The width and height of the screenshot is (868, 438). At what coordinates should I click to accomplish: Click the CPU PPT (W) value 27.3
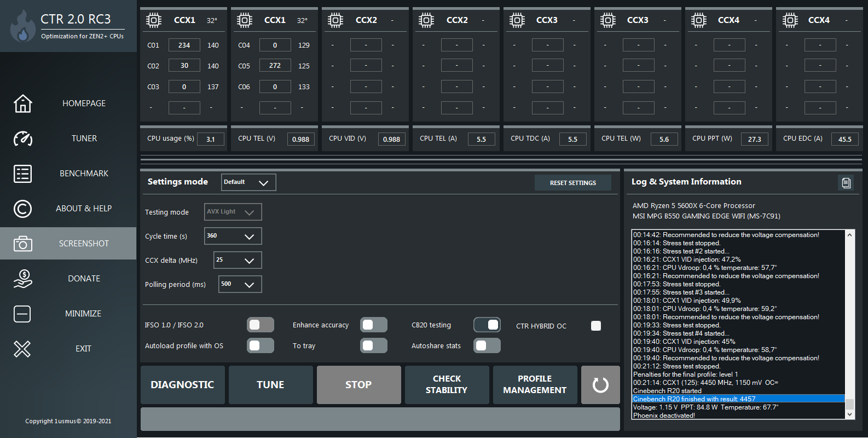pyautogui.click(x=755, y=139)
